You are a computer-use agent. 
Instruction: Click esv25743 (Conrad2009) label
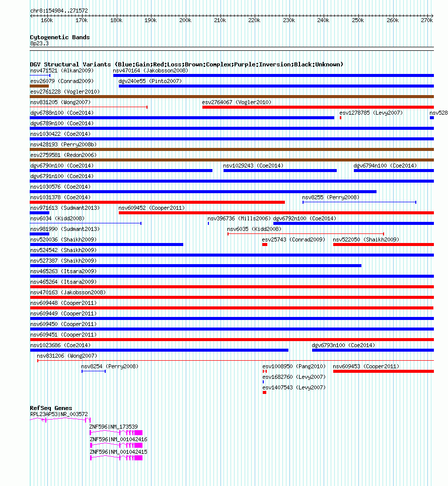pyautogui.click(x=293, y=239)
